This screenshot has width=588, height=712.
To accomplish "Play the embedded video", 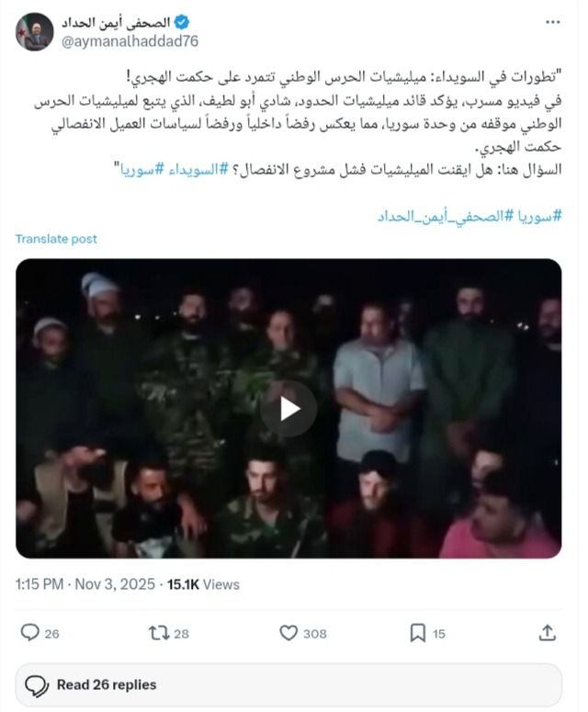I will point(288,409).
